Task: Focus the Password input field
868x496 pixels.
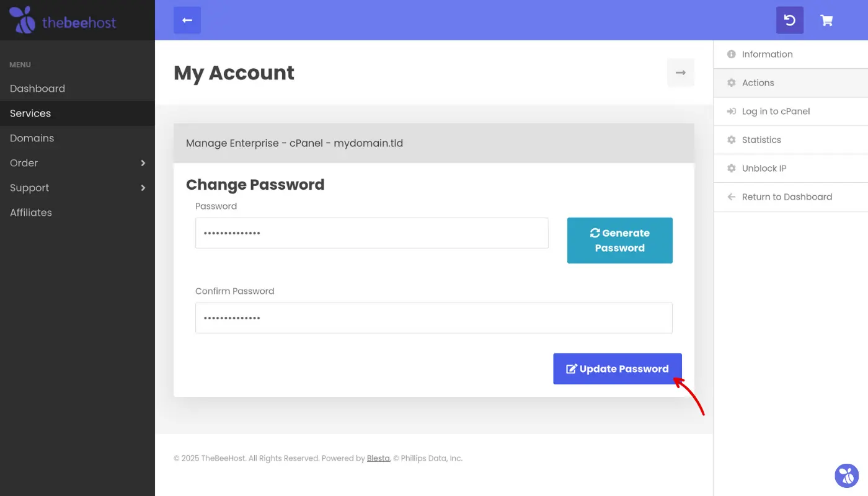Action: [371, 233]
